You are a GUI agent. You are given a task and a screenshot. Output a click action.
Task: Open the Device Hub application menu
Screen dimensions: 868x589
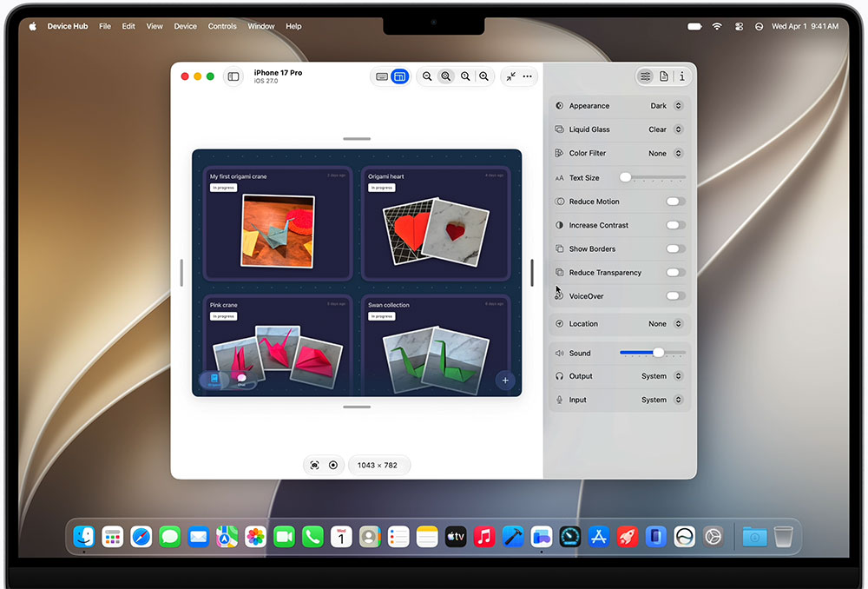click(x=68, y=26)
